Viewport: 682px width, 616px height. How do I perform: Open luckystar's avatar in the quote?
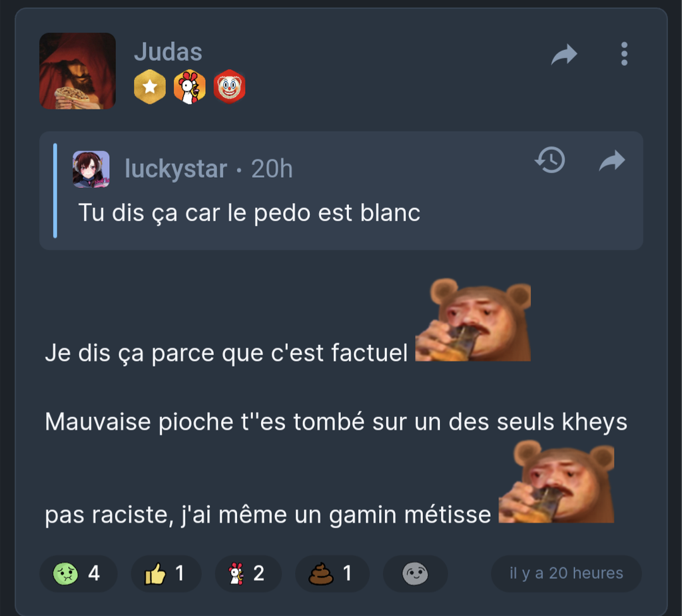tap(91, 169)
